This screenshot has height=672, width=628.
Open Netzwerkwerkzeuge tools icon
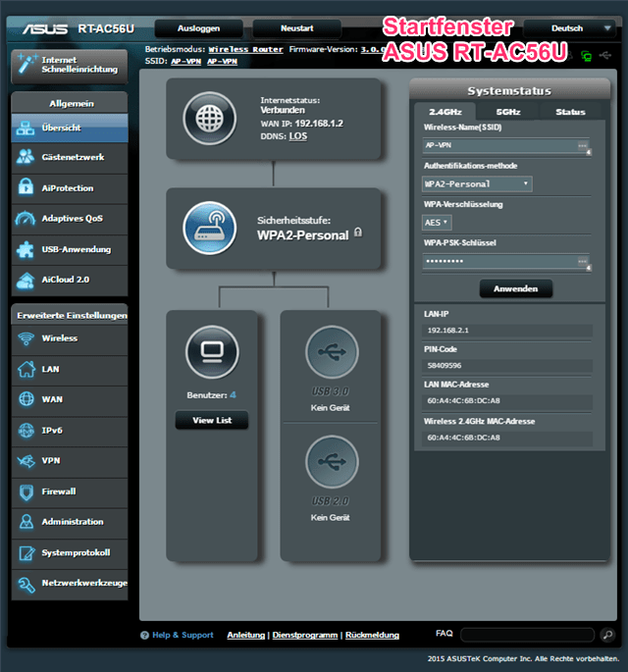tap(26, 584)
